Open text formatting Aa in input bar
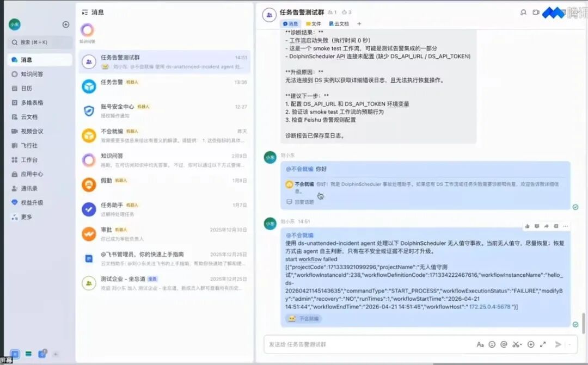 pos(480,344)
